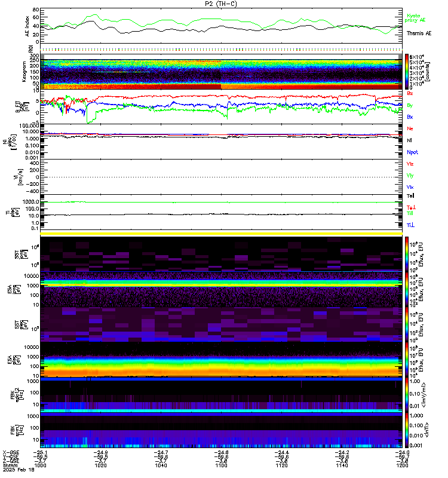
Task: Click the X-GSE value -24.9
Action: point(100,452)
